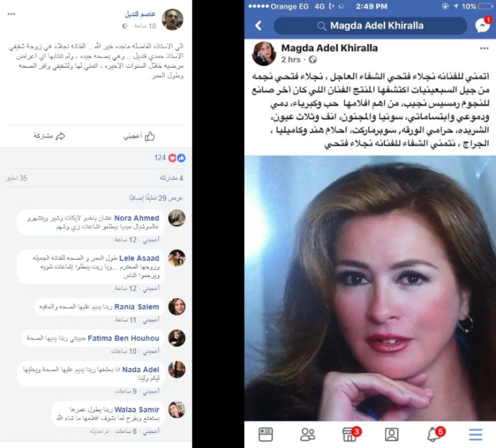Viewport: 496px width, 448px height.
Task: Open the actress photo in Magda's post
Action: 370,288
